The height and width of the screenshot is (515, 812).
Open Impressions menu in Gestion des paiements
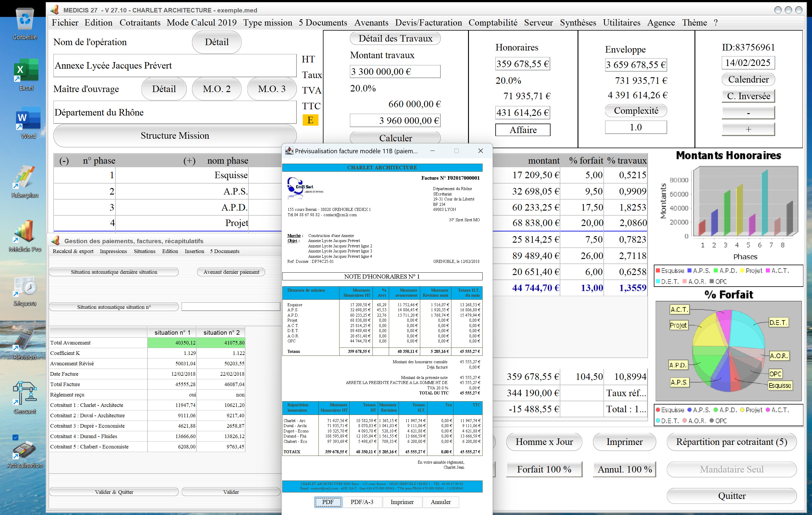click(x=113, y=251)
